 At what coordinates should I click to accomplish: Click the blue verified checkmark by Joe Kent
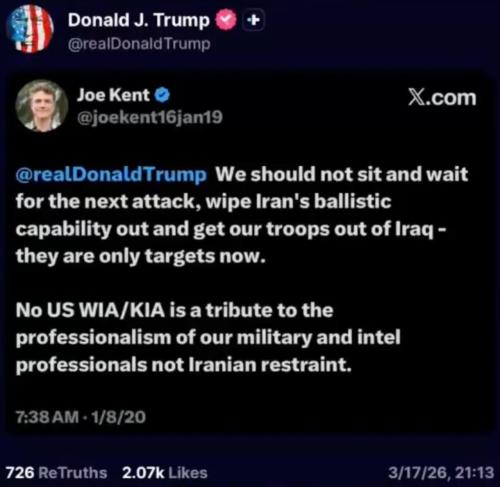(162, 95)
